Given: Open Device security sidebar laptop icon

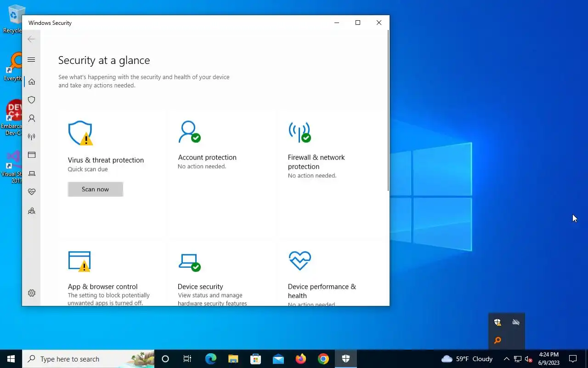Looking at the screenshot, I should tap(32, 173).
